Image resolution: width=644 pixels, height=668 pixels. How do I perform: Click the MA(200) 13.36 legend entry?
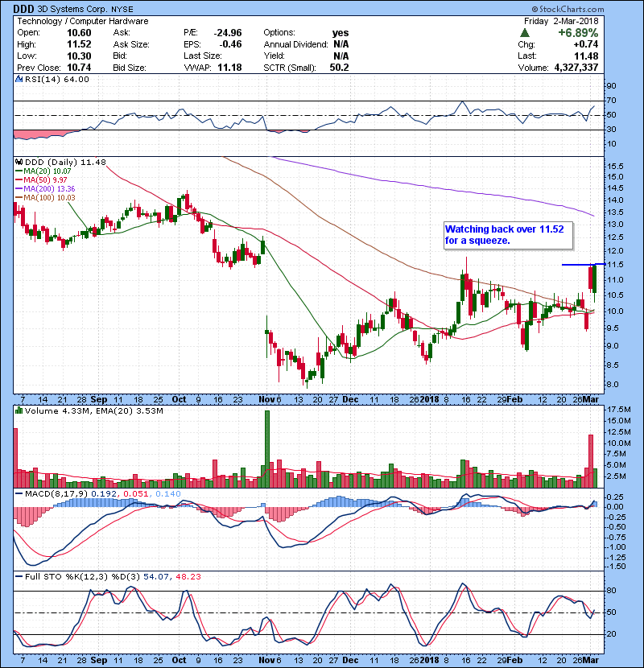coord(45,188)
